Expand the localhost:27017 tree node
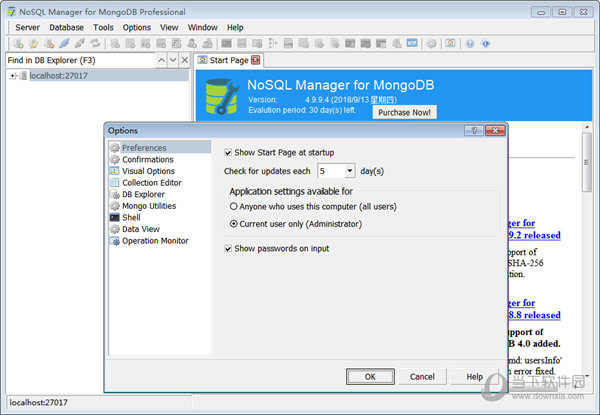600x415 pixels. (13, 76)
